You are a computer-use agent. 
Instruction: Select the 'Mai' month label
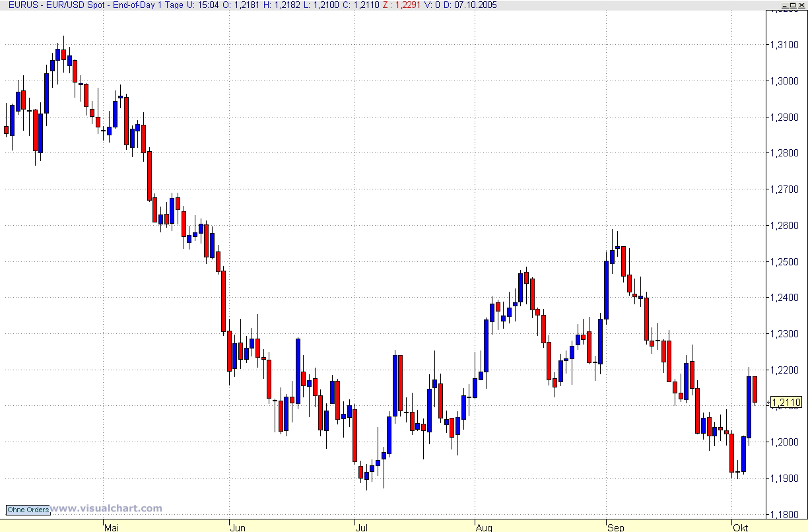[112, 527]
